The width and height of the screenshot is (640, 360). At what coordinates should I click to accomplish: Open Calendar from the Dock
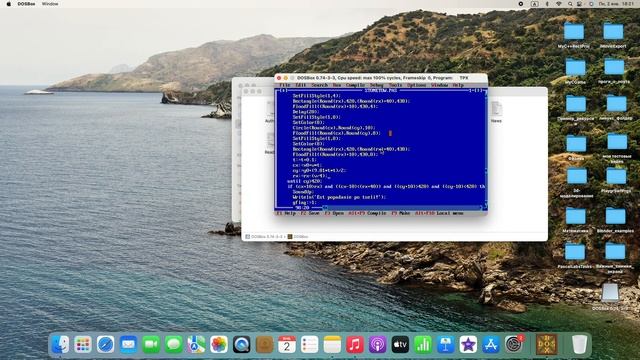287,345
